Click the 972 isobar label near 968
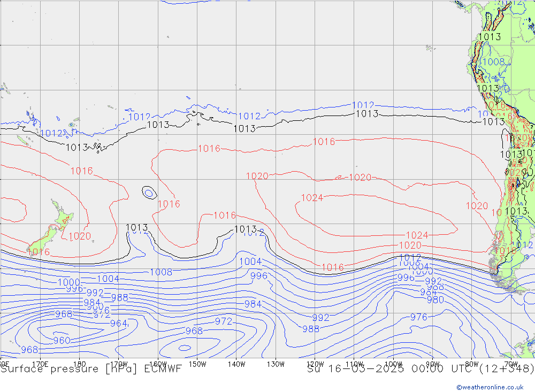The width and height of the screenshot is (535, 392). pyautogui.click(x=224, y=321)
